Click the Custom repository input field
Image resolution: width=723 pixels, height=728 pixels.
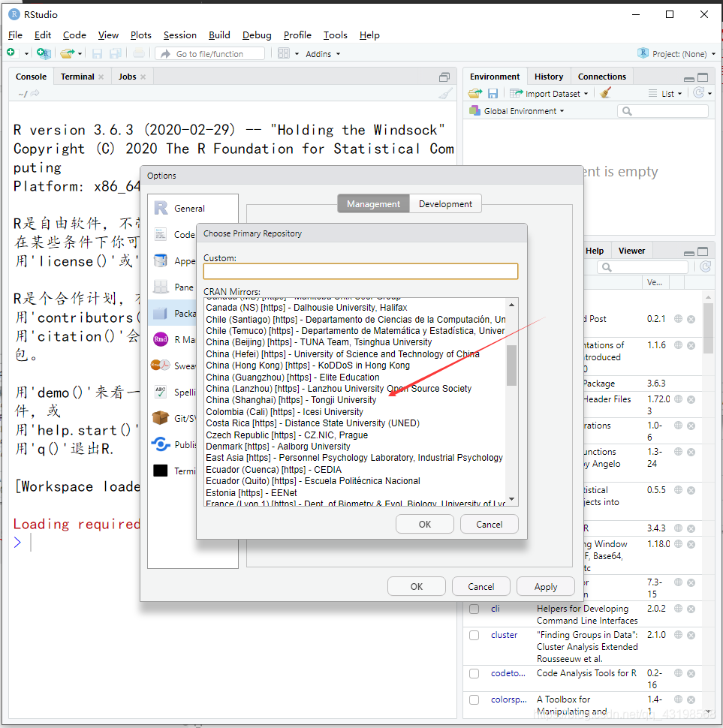click(x=360, y=271)
